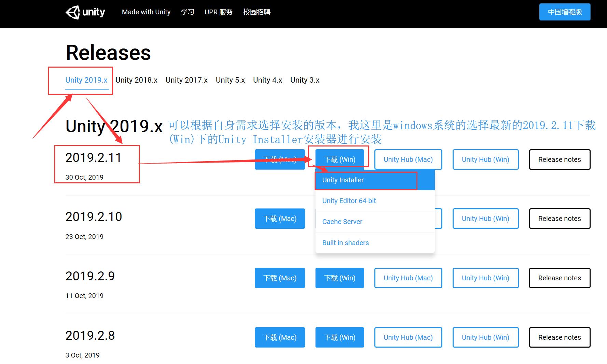
Task: Switch to the Unity 2017.x tab
Action: click(187, 80)
